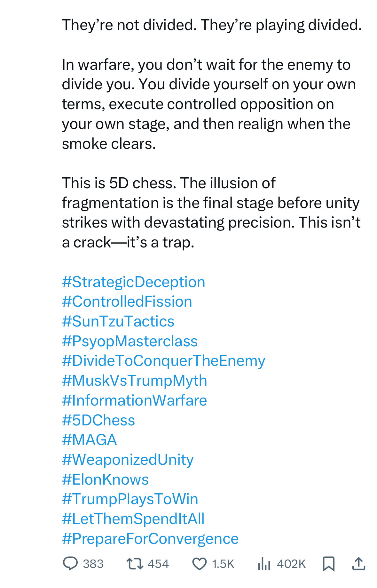Select the #PrepareForConvergence hashtag

(150, 539)
